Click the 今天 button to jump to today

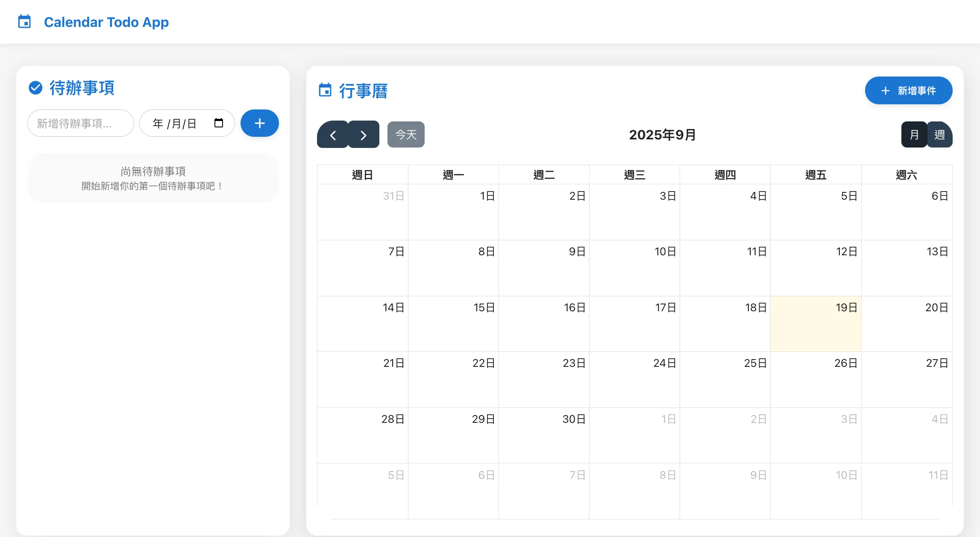pos(405,134)
